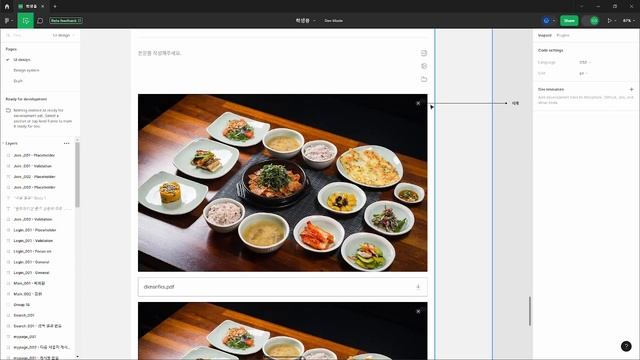Go to the Figma home tab
This screenshot has width=640, height=360.
(7, 7)
